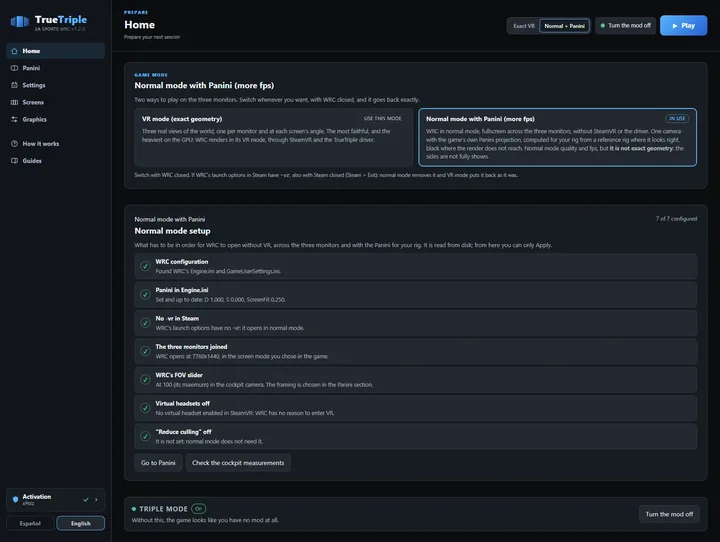720x542 pixels.
Task: Click the Activation shield icon
Action: click(16, 499)
